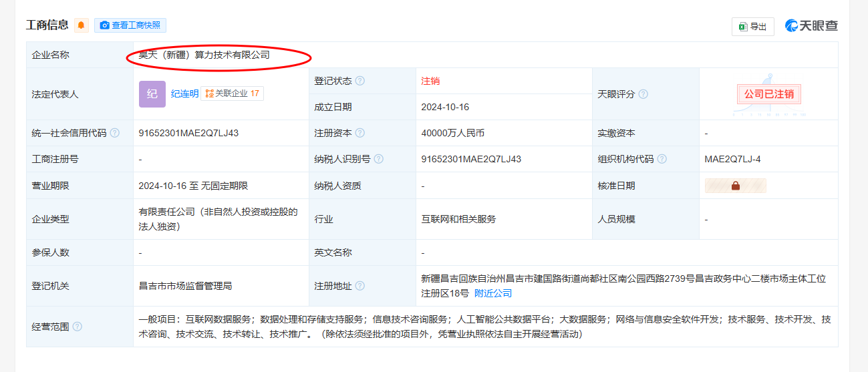Click the 英文名称 label cell
This screenshot has width=868, height=372.
click(363, 252)
